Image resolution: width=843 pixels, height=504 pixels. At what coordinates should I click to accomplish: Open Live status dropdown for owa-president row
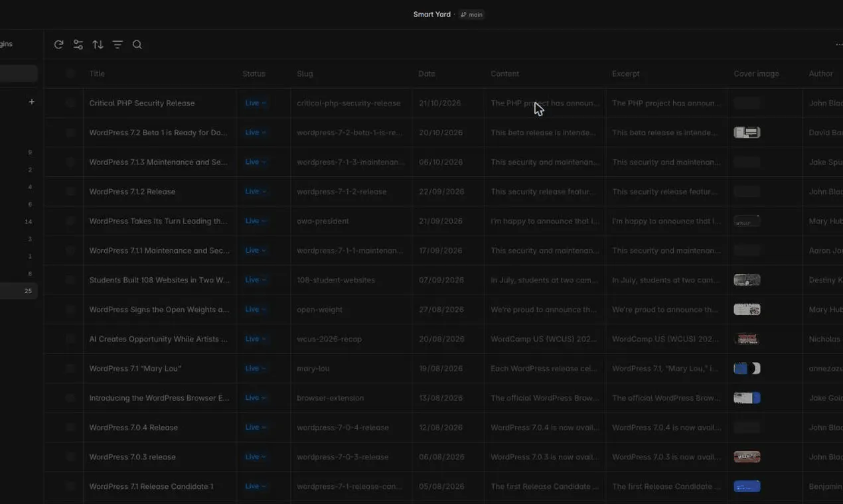256,221
